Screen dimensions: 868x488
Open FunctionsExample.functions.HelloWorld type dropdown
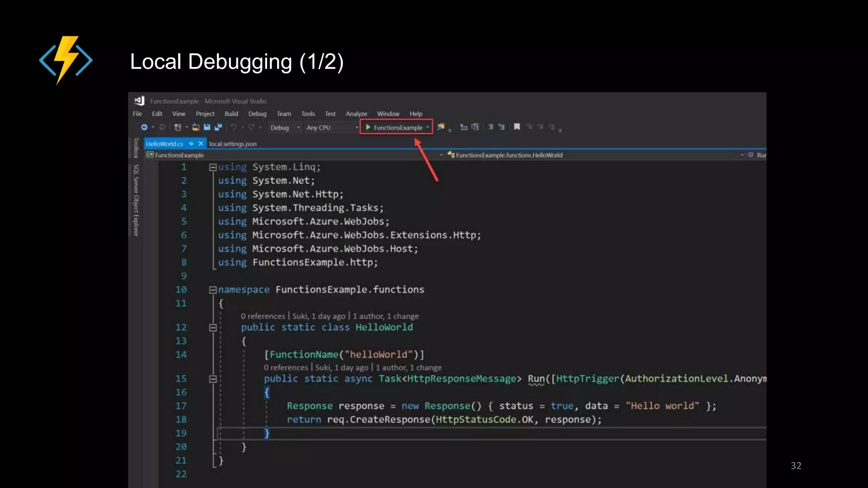[x=595, y=155]
